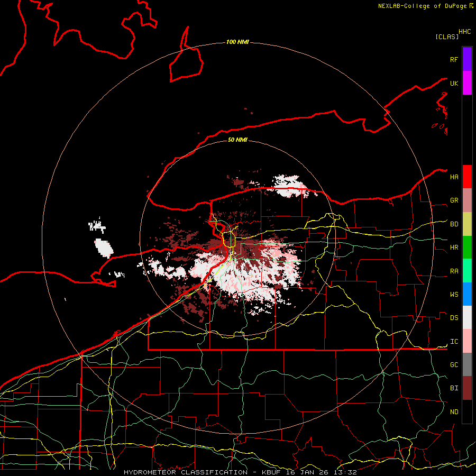Screen dimensions: 476x476
Task: Click the HA legend label
Action: pos(454,177)
